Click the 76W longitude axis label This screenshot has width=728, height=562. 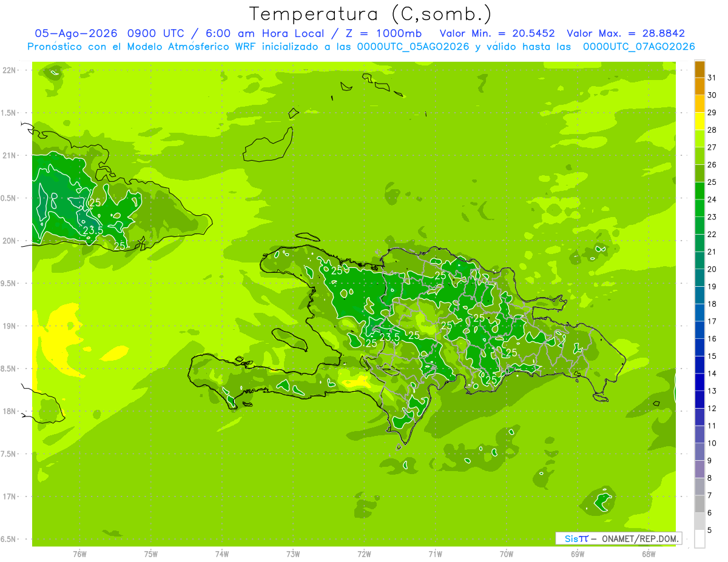(79, 554)
